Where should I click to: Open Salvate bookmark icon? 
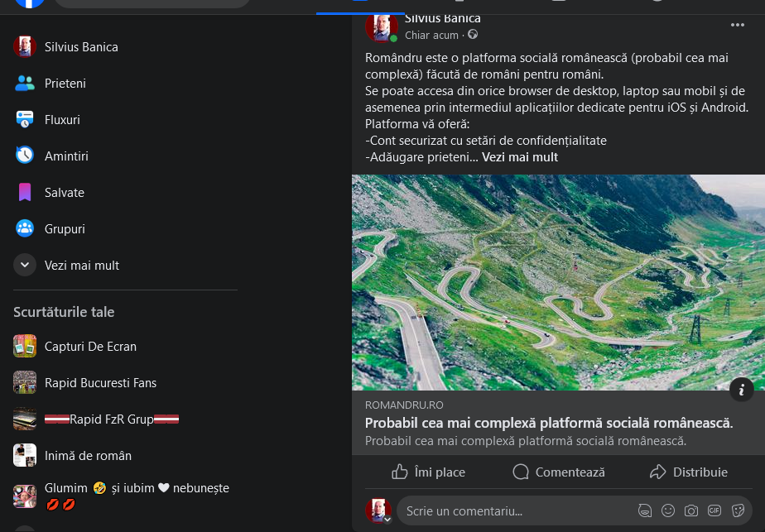point(25,193)
